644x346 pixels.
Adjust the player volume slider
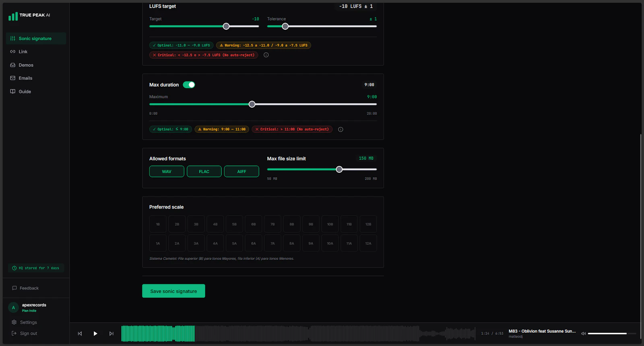tap(612, 334)
